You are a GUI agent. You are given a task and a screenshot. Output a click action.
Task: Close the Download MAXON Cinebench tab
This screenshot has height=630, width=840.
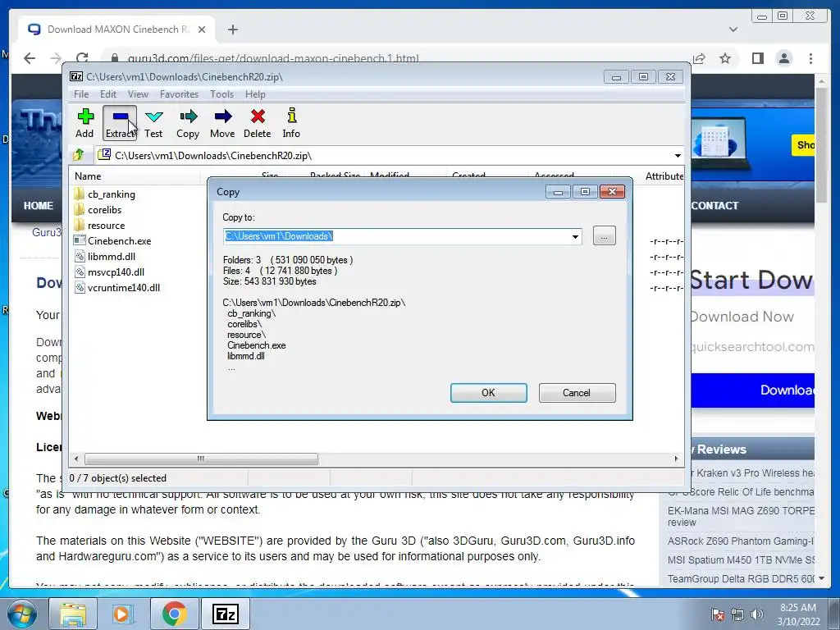coord(202,30)
